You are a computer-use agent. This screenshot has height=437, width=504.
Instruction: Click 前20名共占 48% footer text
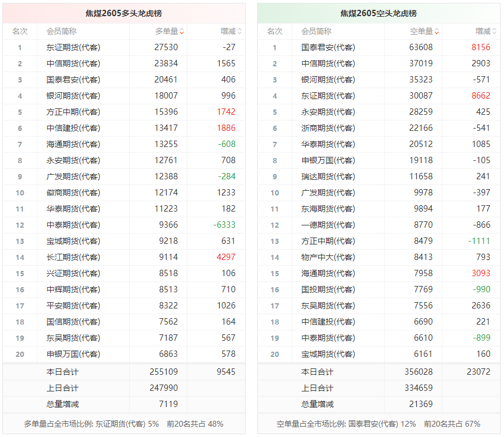[x=195, y=424]
